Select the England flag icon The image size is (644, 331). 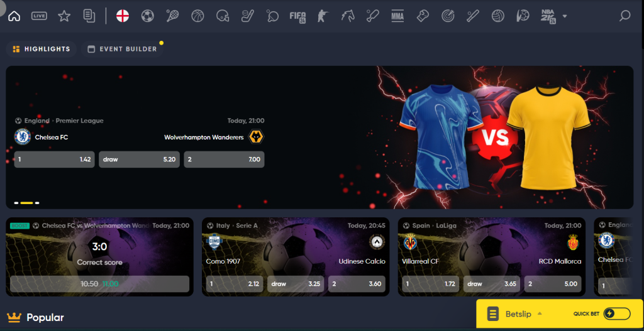click(x=123, y=16)
